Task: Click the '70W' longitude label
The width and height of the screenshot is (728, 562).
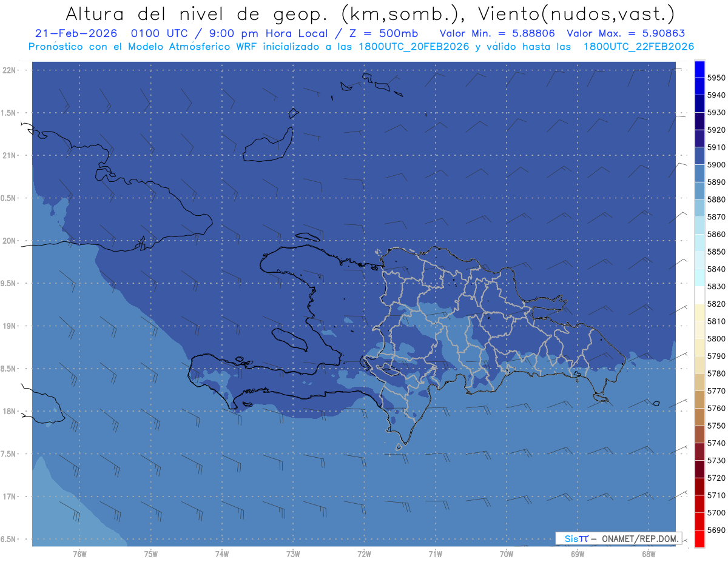Action: pyautogui.click(x=507, y=554)
